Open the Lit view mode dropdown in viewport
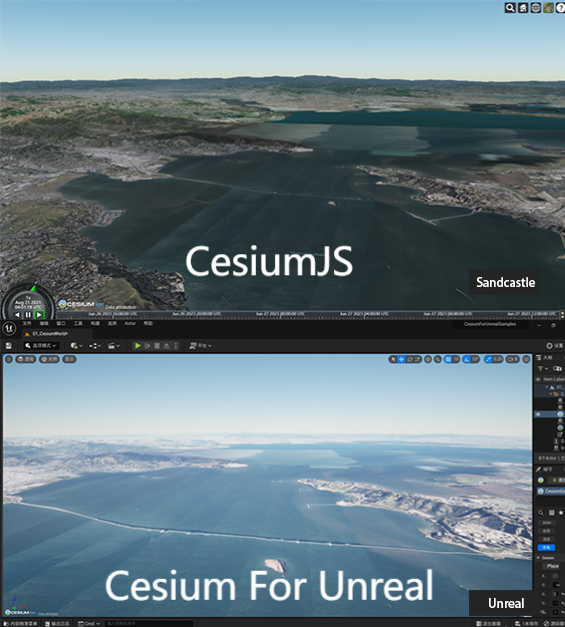This screenshot has height=627, width=565. tap(49, 359)
